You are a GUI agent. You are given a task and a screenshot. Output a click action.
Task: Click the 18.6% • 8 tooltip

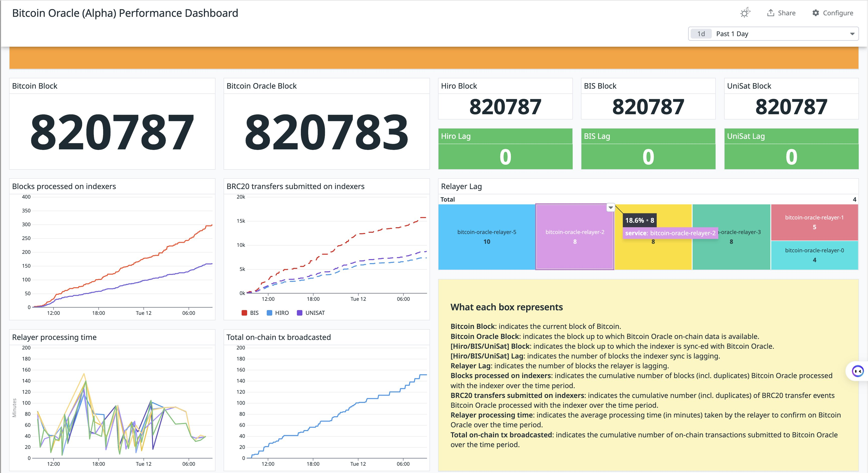click(x=639, y=220)
